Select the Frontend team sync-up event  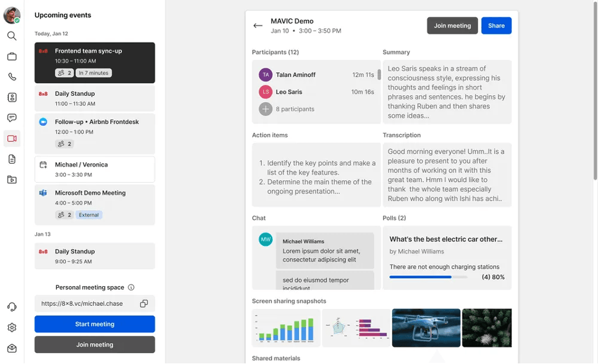tap(95, 63)
